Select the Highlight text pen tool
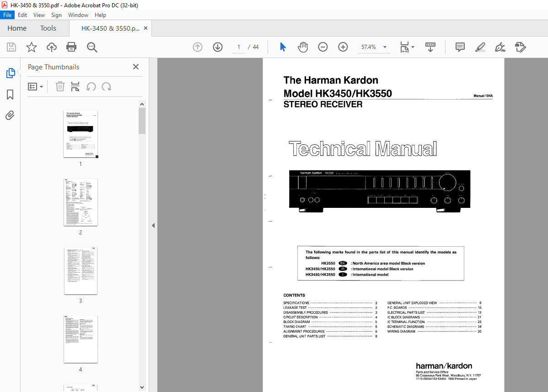The height and width of the screenshot is (392, 548). click(480, 47)
